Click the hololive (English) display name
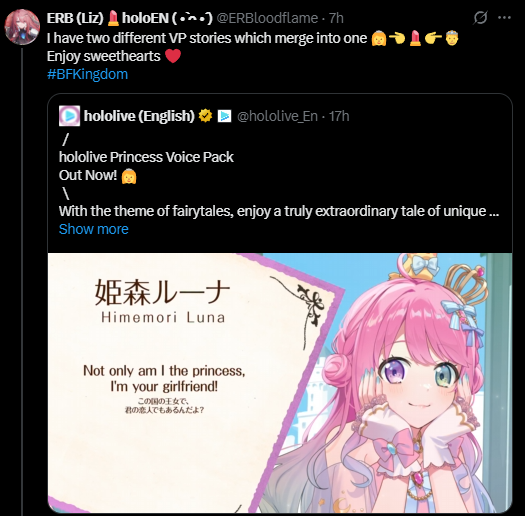 click(139, 116)
